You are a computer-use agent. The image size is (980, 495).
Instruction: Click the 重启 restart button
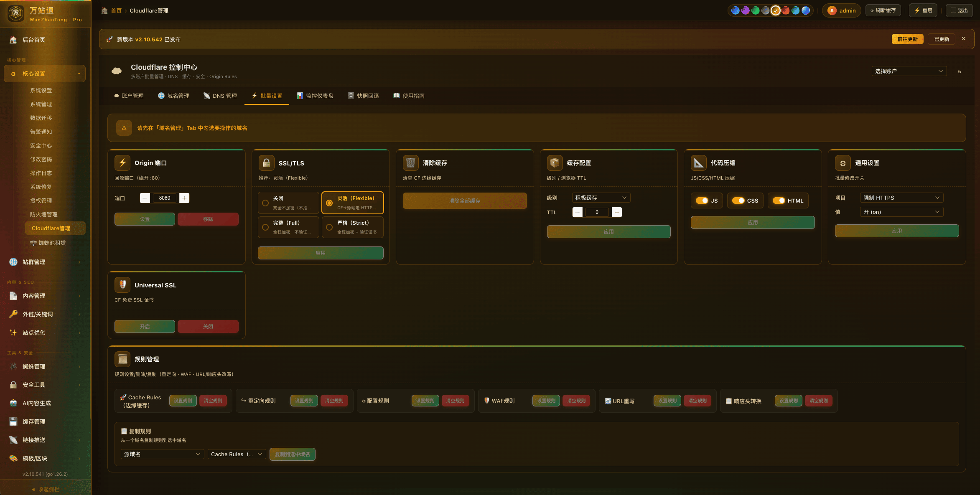tap(923, 10)
